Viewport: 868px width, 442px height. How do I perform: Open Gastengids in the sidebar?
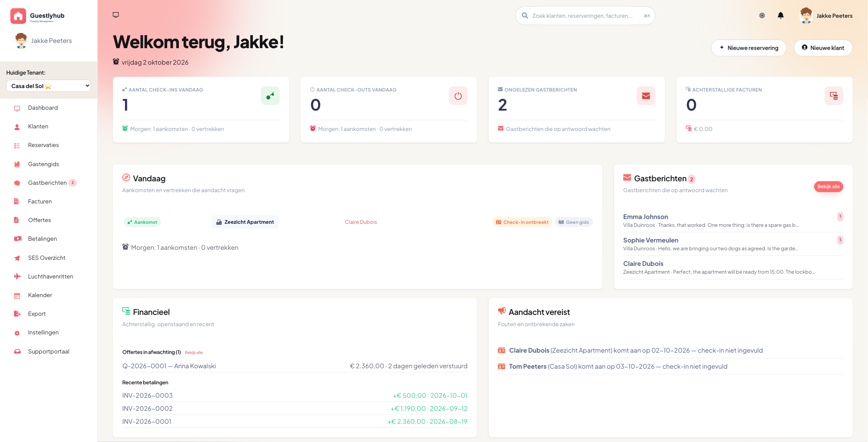tap(43, 164)
